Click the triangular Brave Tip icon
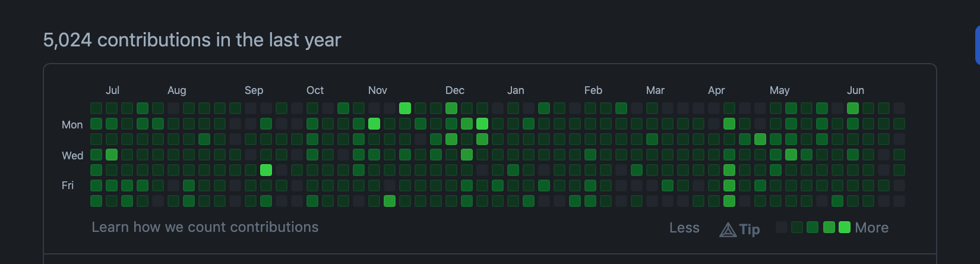Screen dimensions: 980x264 (x=728, y=230)
